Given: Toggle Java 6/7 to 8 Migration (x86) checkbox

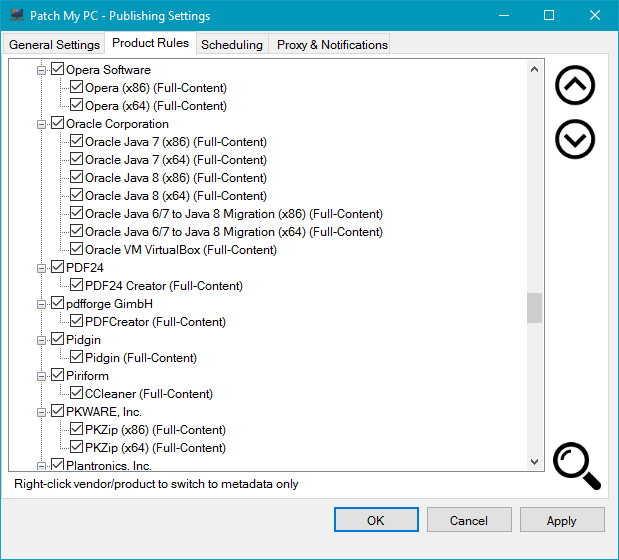Looking at the screenshot, I should (x=76, y=213).
